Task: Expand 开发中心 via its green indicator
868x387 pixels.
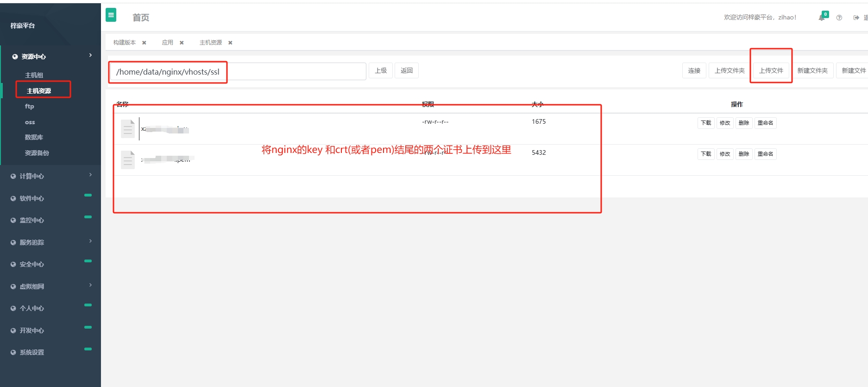Action: (88, 327)
